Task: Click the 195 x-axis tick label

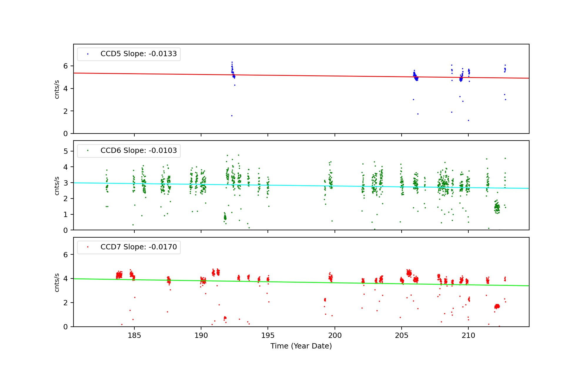Action: [x=268, y=336]
